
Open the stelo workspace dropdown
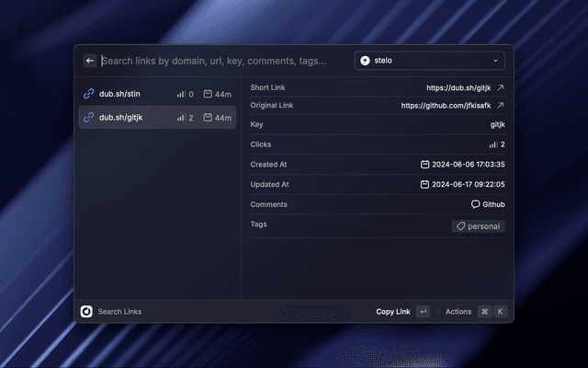coord(429,61)
